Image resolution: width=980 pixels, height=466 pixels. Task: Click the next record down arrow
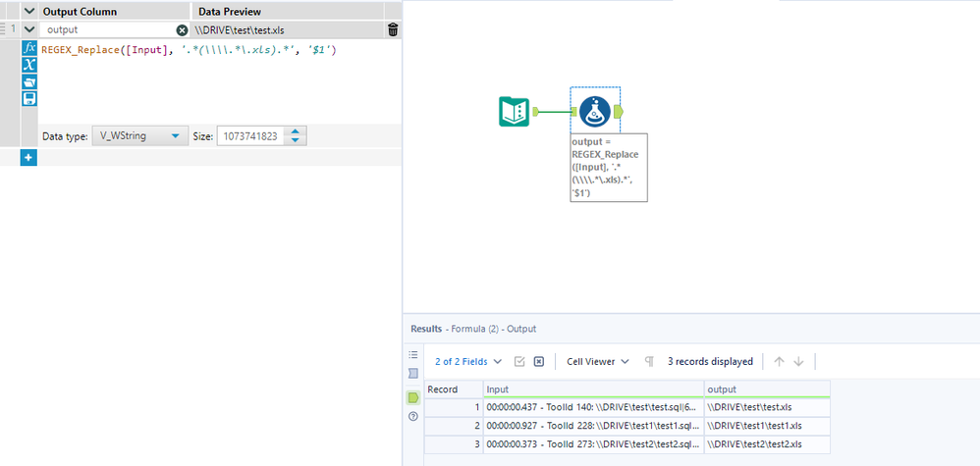798,361
